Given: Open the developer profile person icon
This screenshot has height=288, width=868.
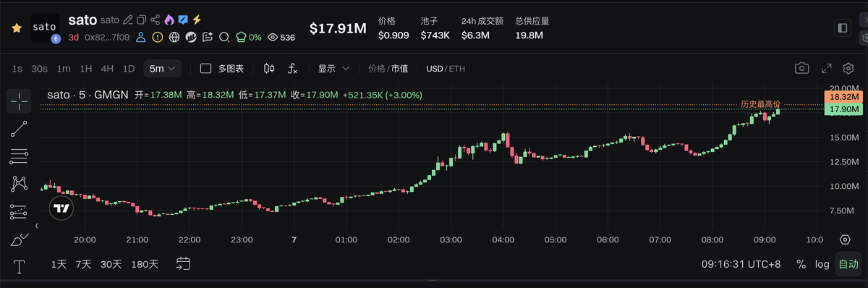Looking at the screenshot, I should tap(141, 37).
